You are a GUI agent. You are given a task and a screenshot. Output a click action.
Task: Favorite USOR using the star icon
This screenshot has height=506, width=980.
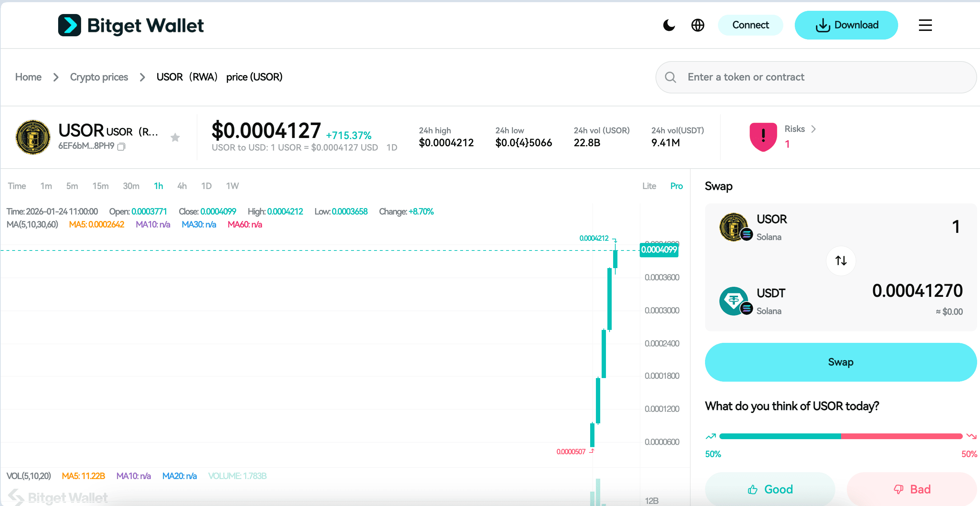[x=176, y=137]
